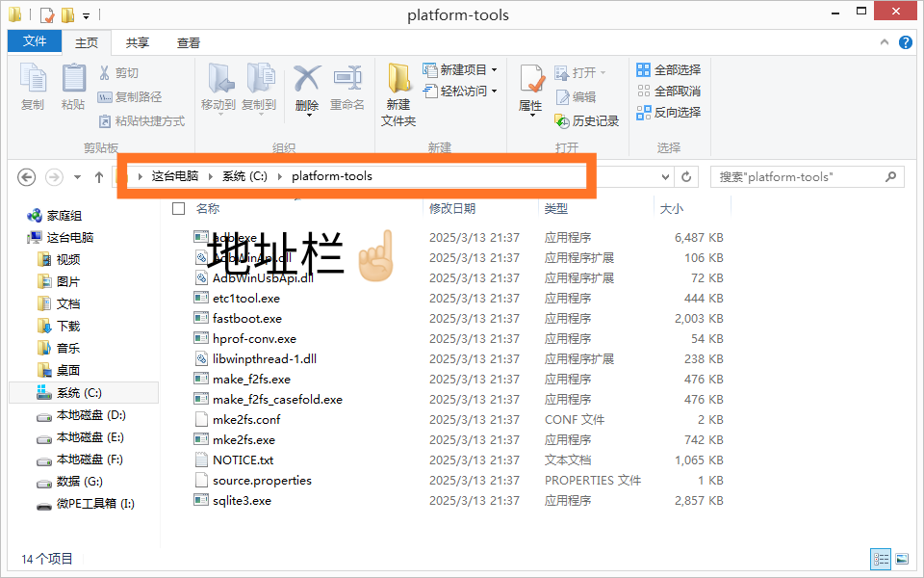Toggle the select-all checkbox in header
The width and height of the screenshot is (924, 578).
(178, 208)
